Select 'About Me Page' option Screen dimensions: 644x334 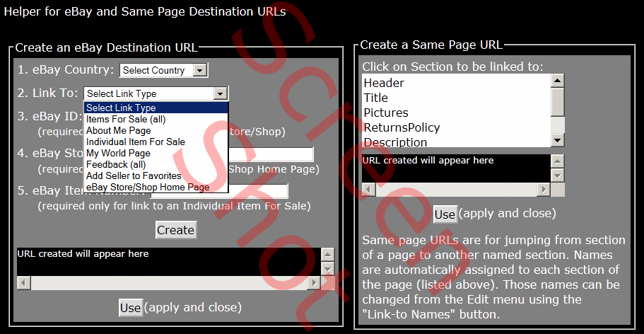coord(156,130)
